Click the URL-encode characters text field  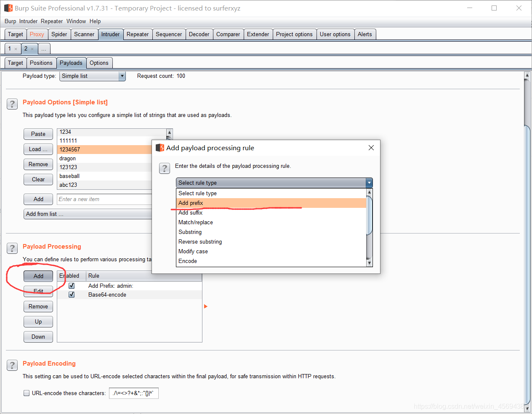(x=134, y=393)
